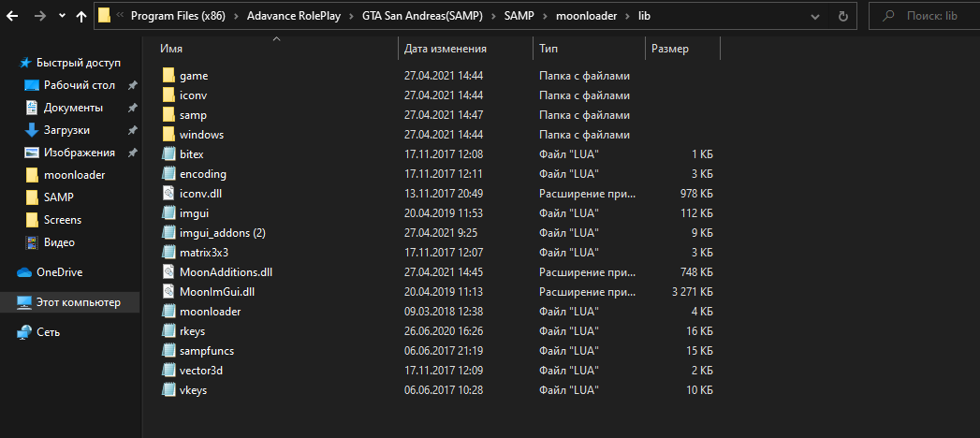The height and width of the screenshot is (438, 980).
Task: Select 'Сеть' network icon in sidebar
Action: pos(24,332)
